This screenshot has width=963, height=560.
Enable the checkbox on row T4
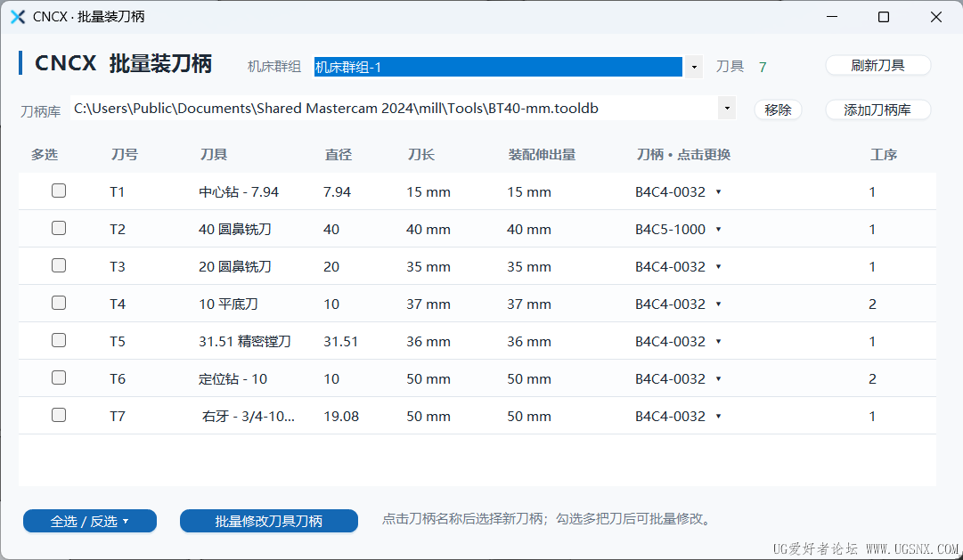pos(59,303)
